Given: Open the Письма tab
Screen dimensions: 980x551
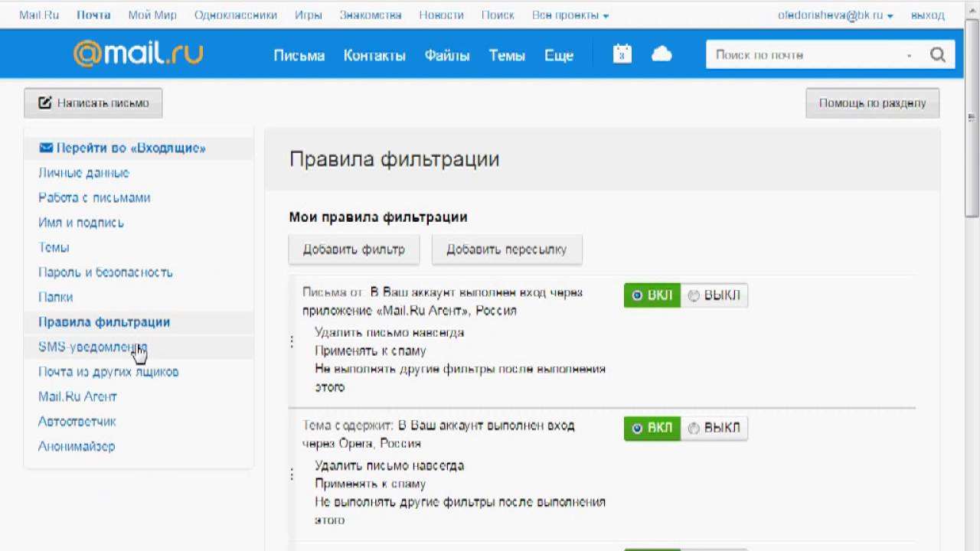Looking at the screenshot, I should click(x=299, y=55).
